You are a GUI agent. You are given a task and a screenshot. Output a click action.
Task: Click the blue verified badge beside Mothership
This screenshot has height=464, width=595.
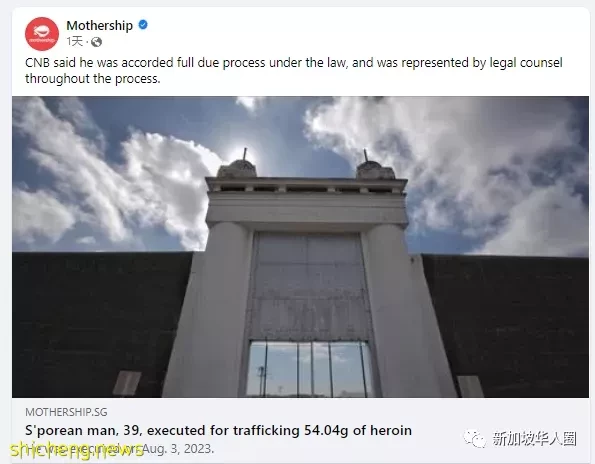[x=143, y=25]
